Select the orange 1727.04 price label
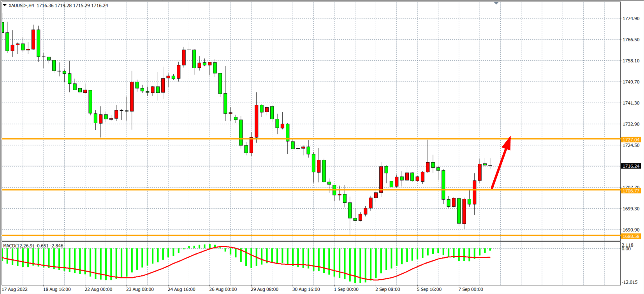The width and height of the screenshot is (644, 294). (x=631, y=140)
